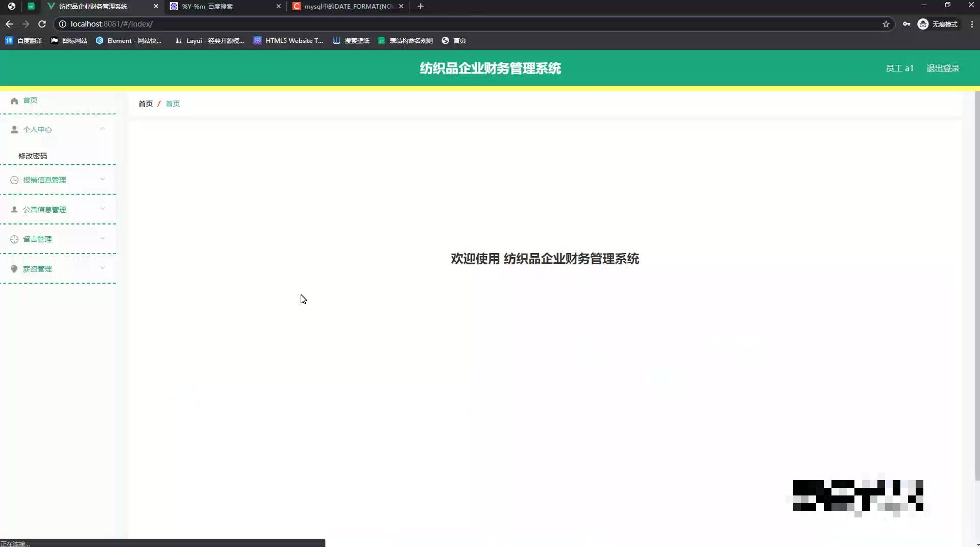
Task: Switch to the %Y-%m_百度搜索 tab
Action: [219, 6]
